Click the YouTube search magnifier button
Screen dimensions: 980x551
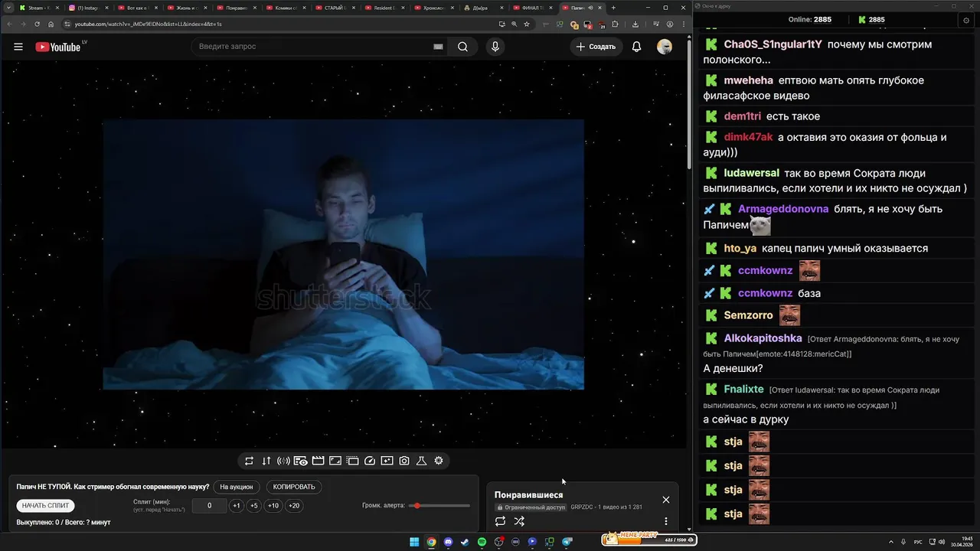point(462,47)
